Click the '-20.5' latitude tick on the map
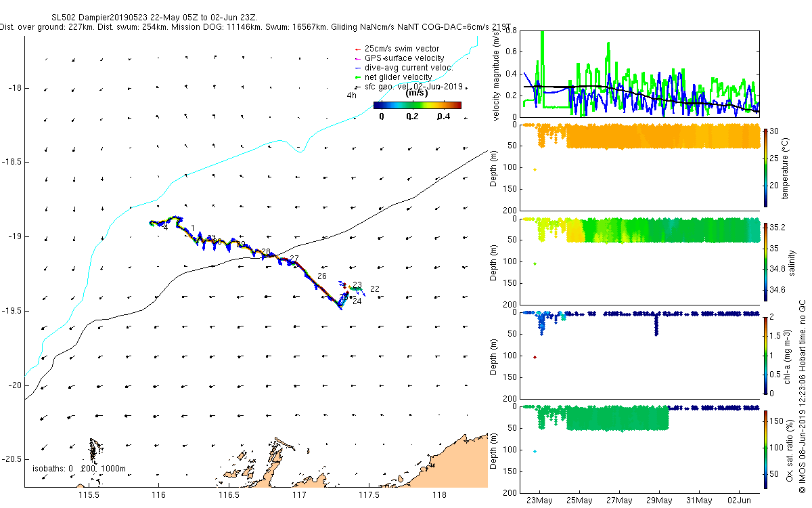 pyautogui.click(x=10, y=460)
